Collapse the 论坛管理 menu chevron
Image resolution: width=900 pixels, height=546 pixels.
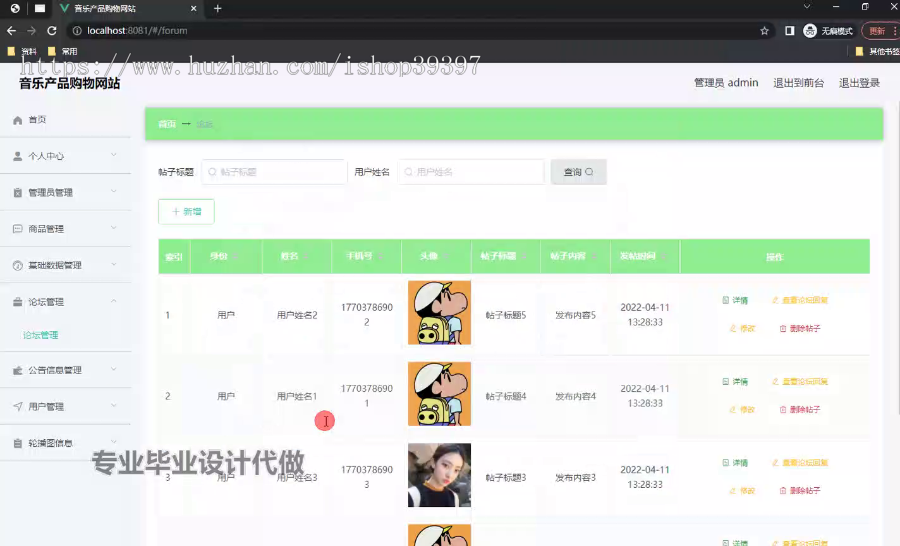tap(114, 301)
